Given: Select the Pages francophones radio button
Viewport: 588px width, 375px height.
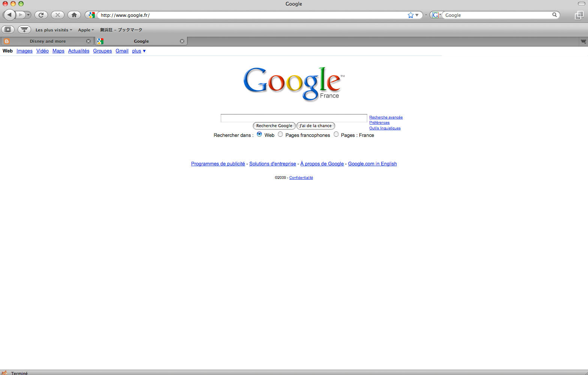Looking at the screenshot, I should coord(280,134).
